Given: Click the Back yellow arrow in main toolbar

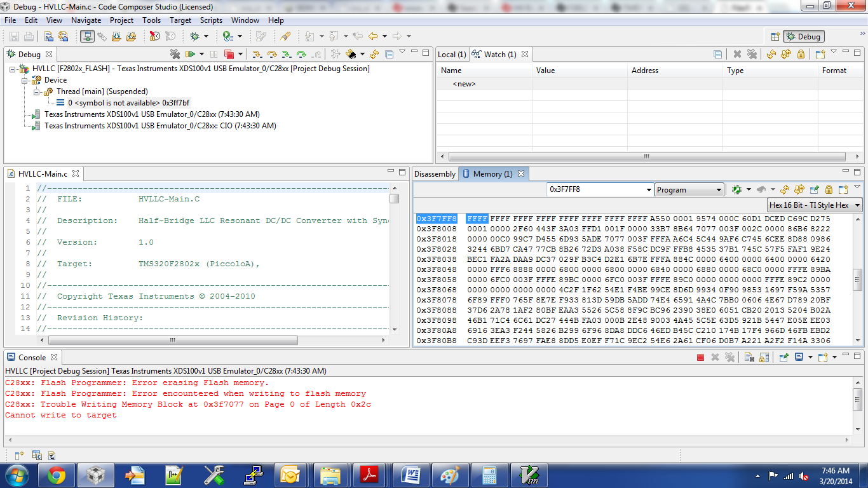Looking at the screenshot, I should coord(373,36).
